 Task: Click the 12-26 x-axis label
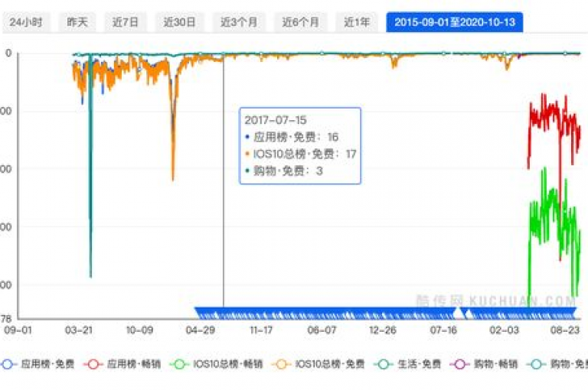(x=383, y=330)
